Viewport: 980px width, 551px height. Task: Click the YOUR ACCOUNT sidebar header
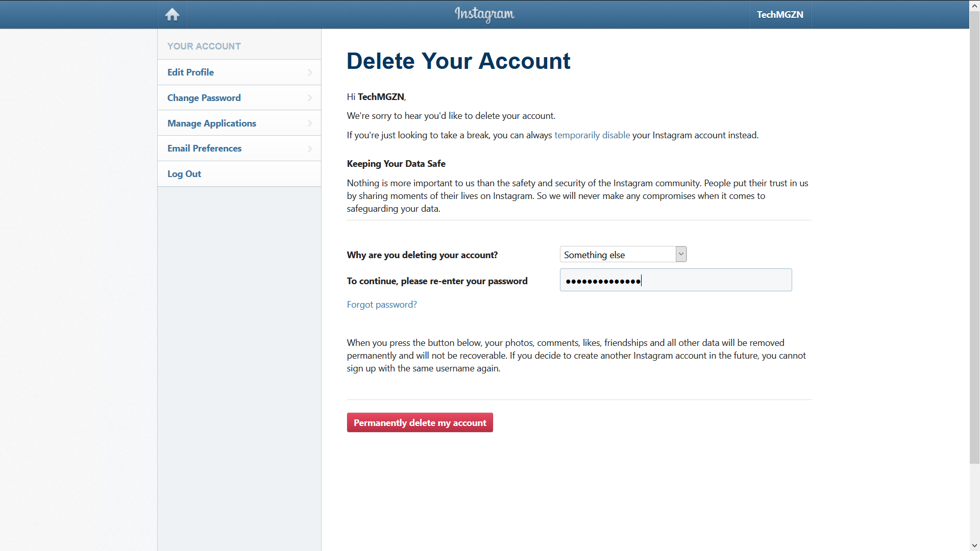pos(204,46)
